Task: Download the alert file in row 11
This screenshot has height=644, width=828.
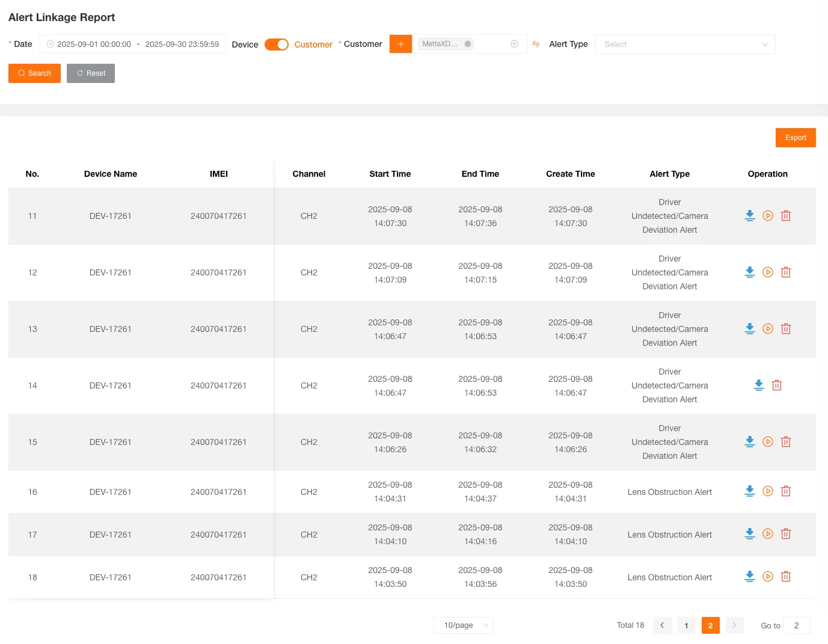Action: [749, 216]
